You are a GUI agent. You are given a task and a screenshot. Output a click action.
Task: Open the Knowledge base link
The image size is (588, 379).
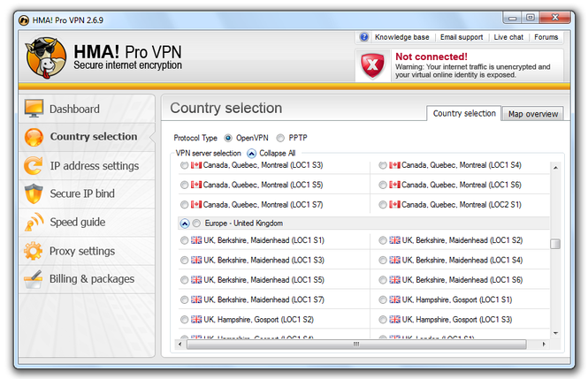point(401,37)
